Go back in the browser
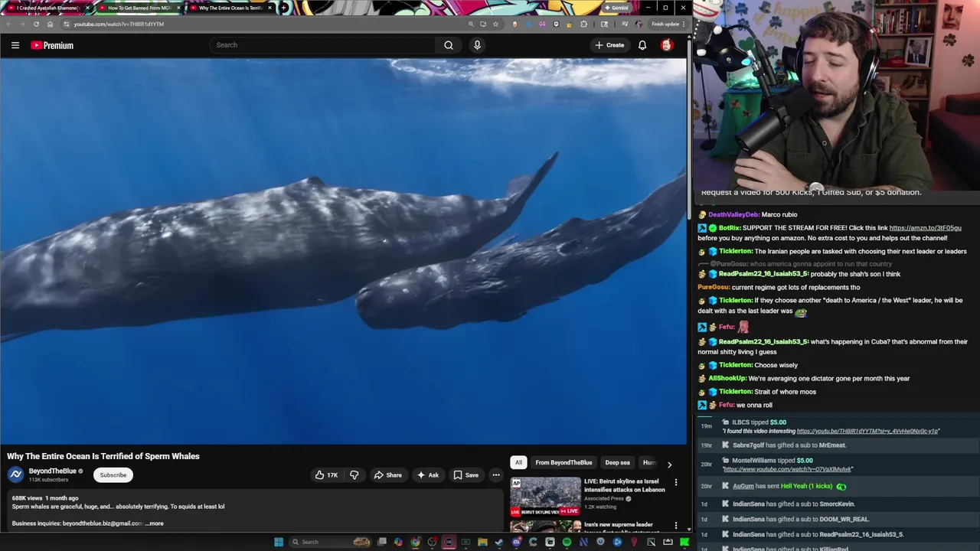 click(8, 24)
